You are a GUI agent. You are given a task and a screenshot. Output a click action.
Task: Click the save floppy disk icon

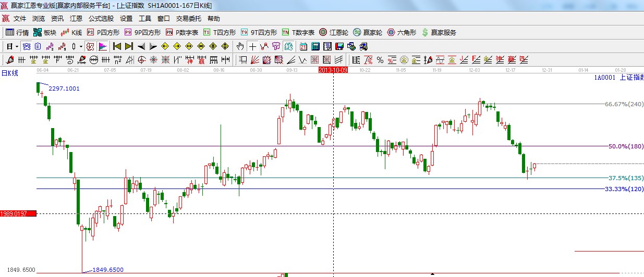(x=339, y=46)
